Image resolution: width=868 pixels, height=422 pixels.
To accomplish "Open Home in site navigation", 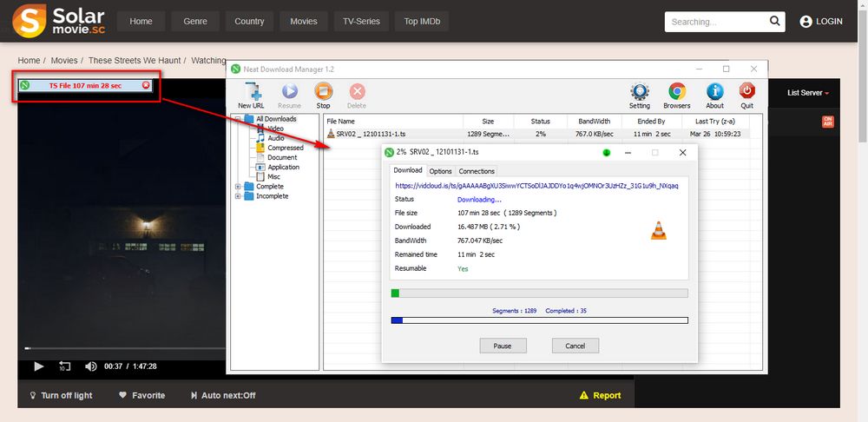I will click(141, 22).
